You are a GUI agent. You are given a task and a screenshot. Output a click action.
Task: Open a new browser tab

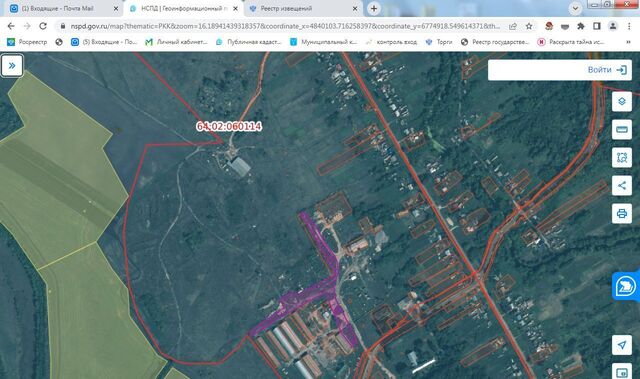[x=373, y=8]
